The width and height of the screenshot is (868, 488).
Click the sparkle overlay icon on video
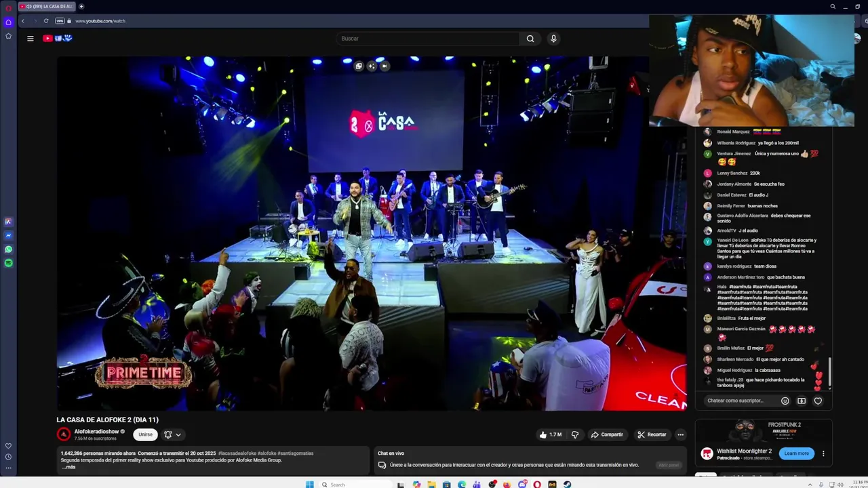(x=372, y=66)
